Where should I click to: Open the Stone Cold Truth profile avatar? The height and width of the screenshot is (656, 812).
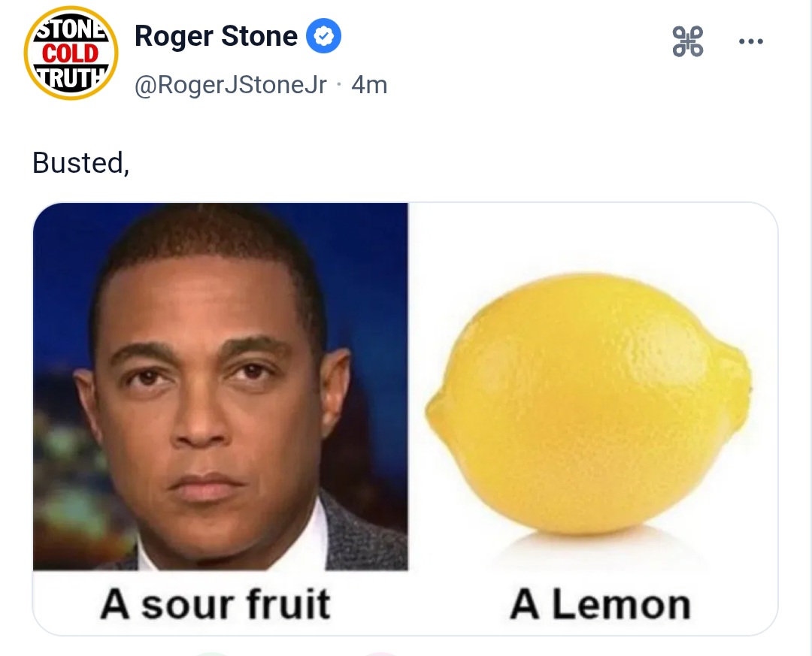[x=71, y=53]
